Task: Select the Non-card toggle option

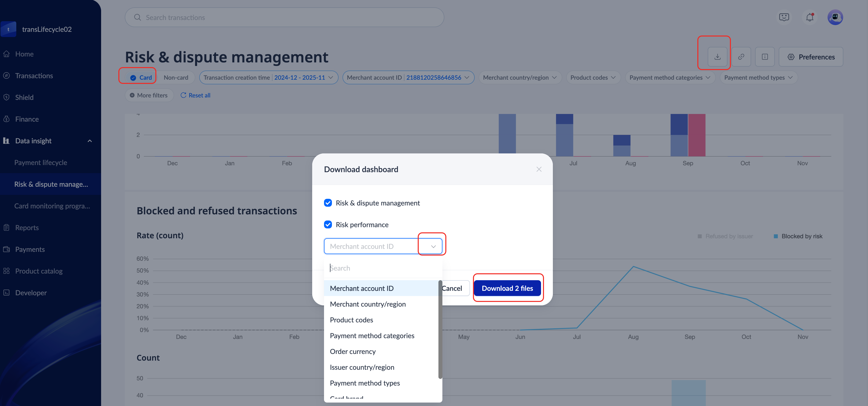Action: (176, 77)
